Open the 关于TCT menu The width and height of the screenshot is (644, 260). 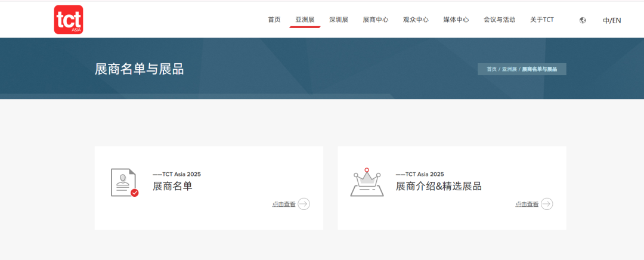[541, 20]
